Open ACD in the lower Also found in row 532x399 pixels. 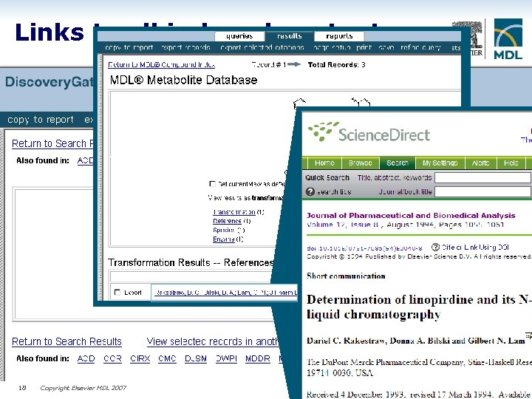click(86, 358)
